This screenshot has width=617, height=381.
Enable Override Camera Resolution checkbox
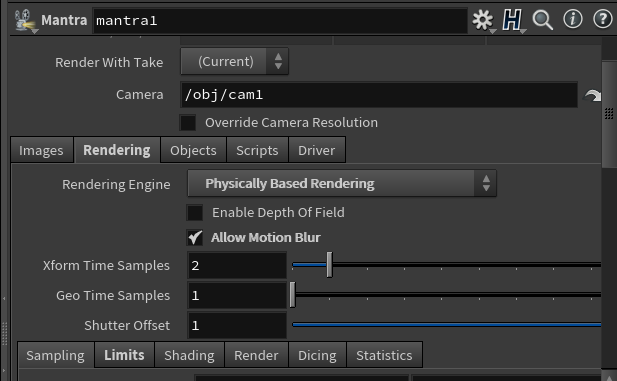pos(188,123)
